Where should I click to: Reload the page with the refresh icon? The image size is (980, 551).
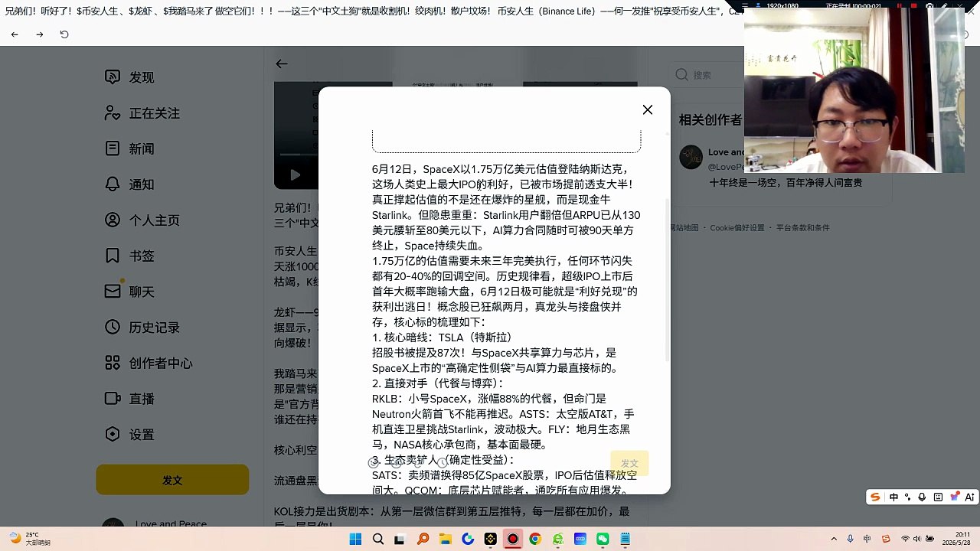click(x=64, y=34)
